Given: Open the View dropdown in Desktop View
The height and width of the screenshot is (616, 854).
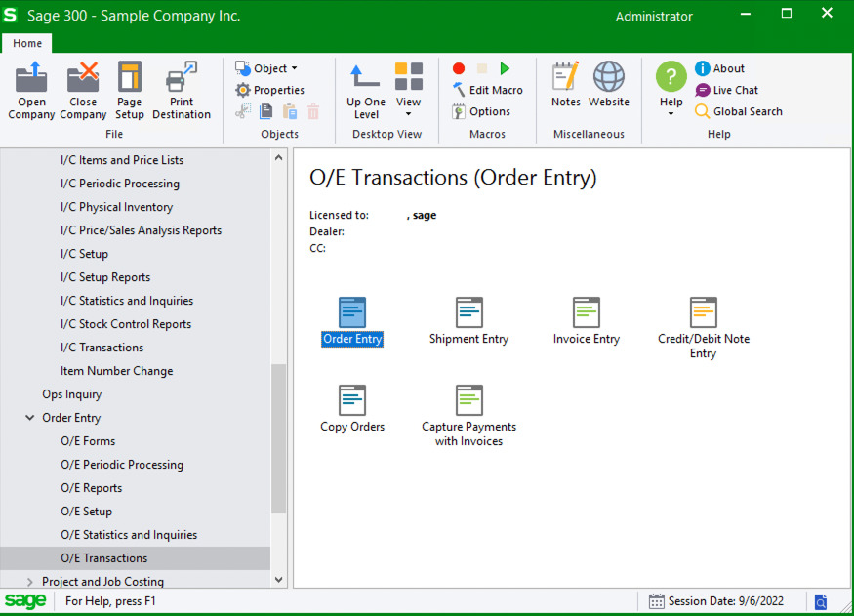Looking at the screenshot, I should [x=408, y=90].
